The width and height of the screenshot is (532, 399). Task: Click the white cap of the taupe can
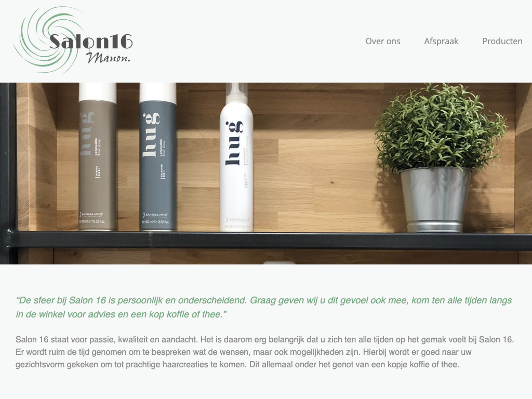(97, 91)
